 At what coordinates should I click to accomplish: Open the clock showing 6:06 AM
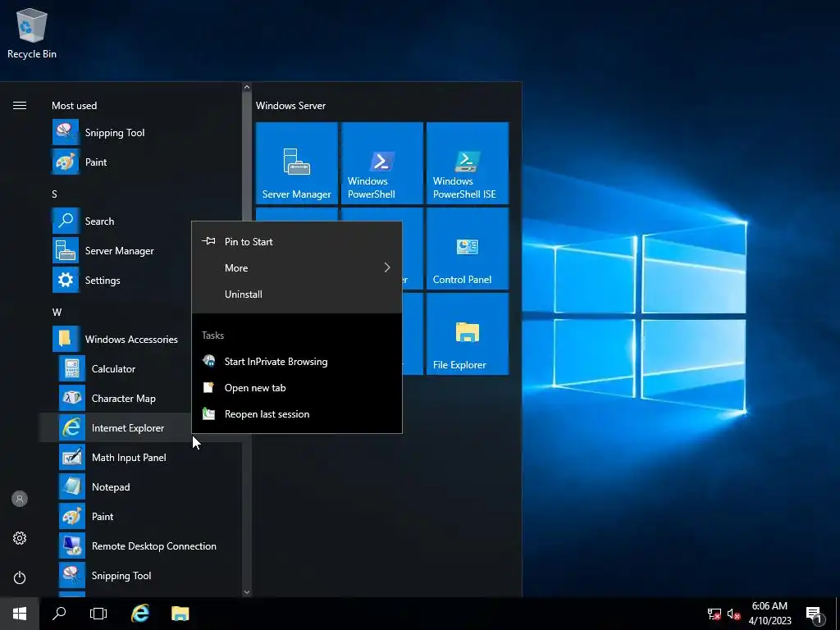[769, 614]
